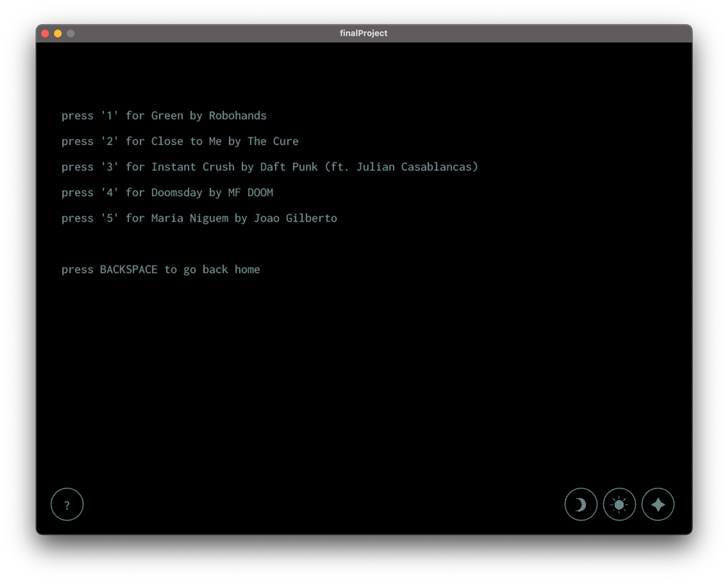Open the question mark help button
Image resolution: width=728 pixels, height=582 pixels.
[67, 504]
